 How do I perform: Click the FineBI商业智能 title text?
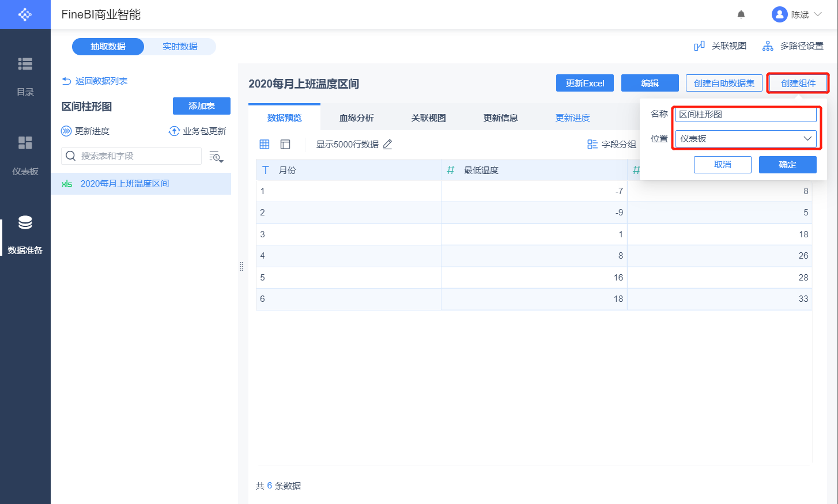point(101,14)
